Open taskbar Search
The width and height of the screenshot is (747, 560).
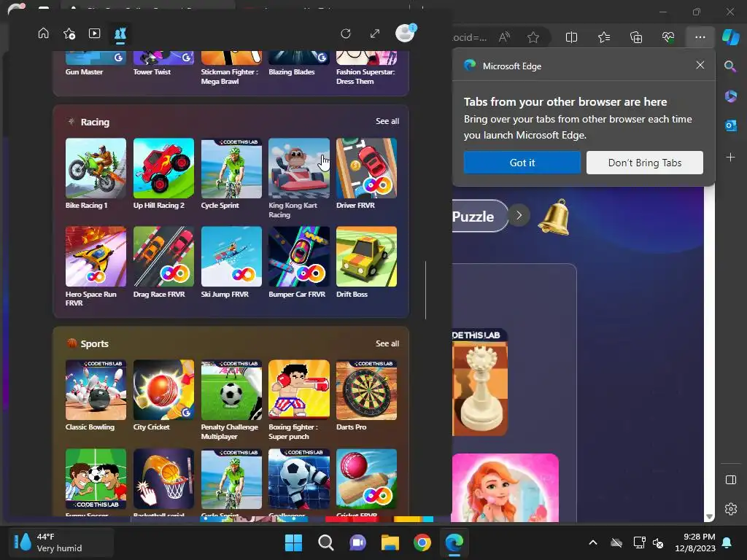(326, 542)
